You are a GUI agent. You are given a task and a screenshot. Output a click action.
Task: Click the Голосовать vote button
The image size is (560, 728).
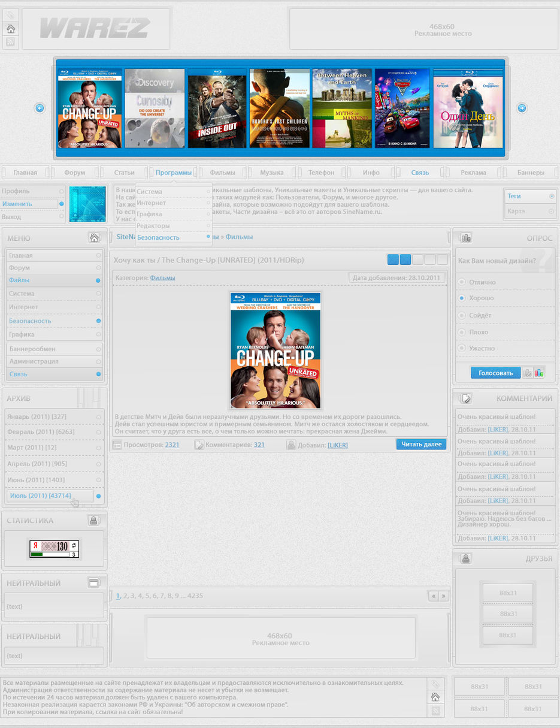[x=496, y=373]
